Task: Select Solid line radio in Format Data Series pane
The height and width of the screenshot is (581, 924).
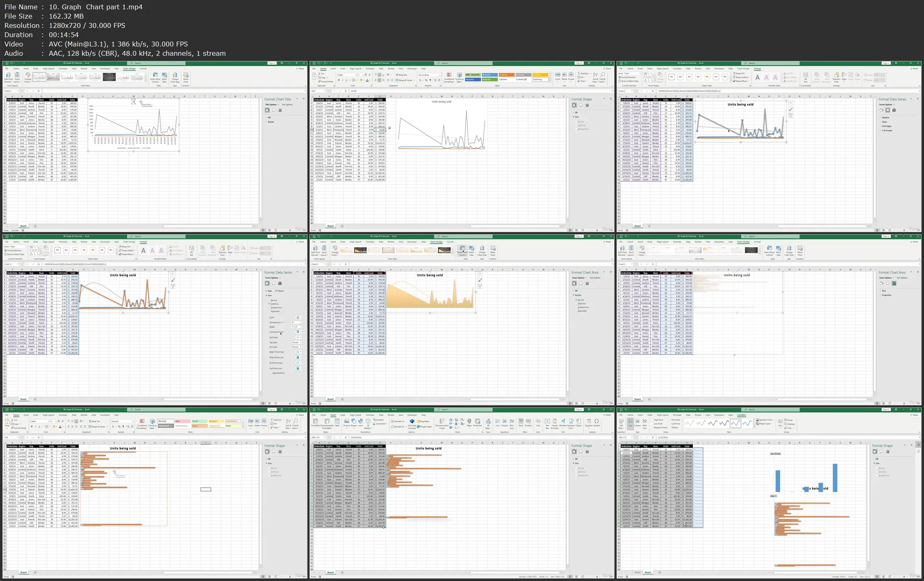Action: coord(269,304)
